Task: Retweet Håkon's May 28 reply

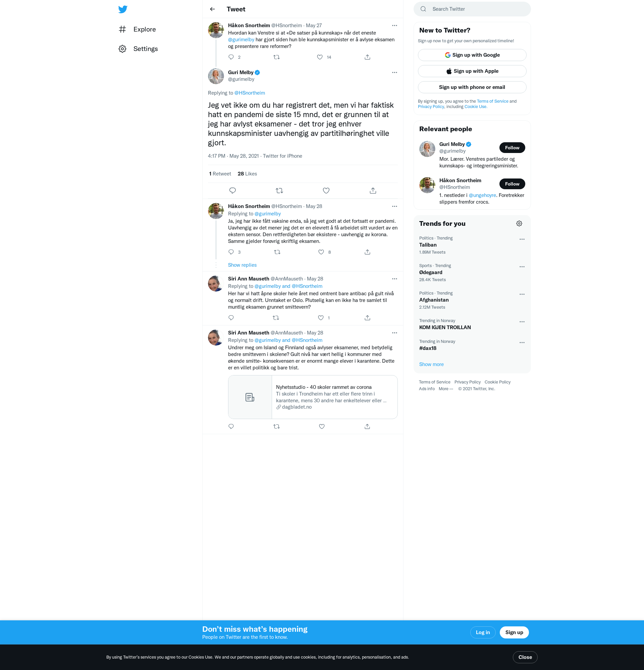Action: (277, 252)
